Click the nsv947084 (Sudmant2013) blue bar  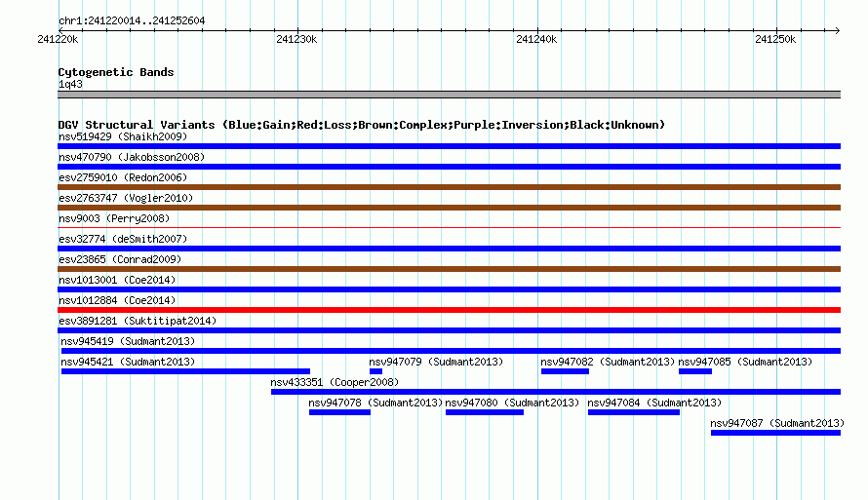634,412
